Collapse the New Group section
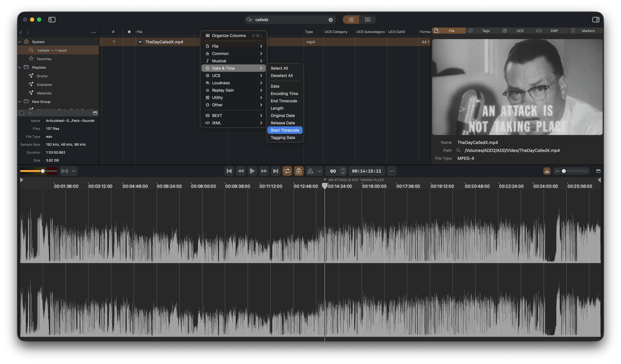621x364 pixels. pos(19,102)
